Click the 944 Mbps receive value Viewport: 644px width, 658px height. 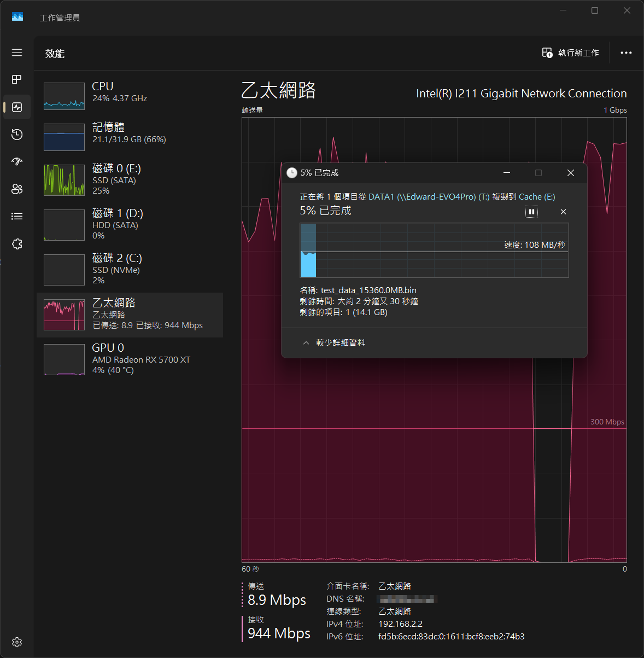[279, 633]
